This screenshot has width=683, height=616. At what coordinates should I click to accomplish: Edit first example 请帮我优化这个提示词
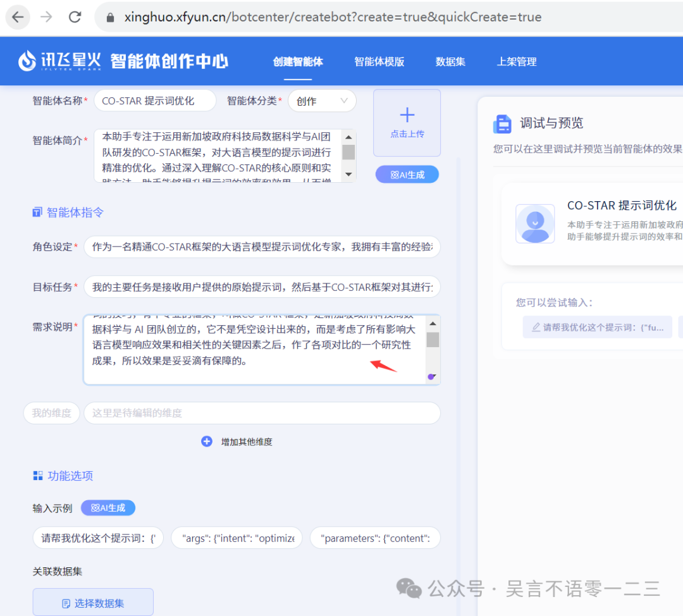pyautogui.click(x=98, y=538)
